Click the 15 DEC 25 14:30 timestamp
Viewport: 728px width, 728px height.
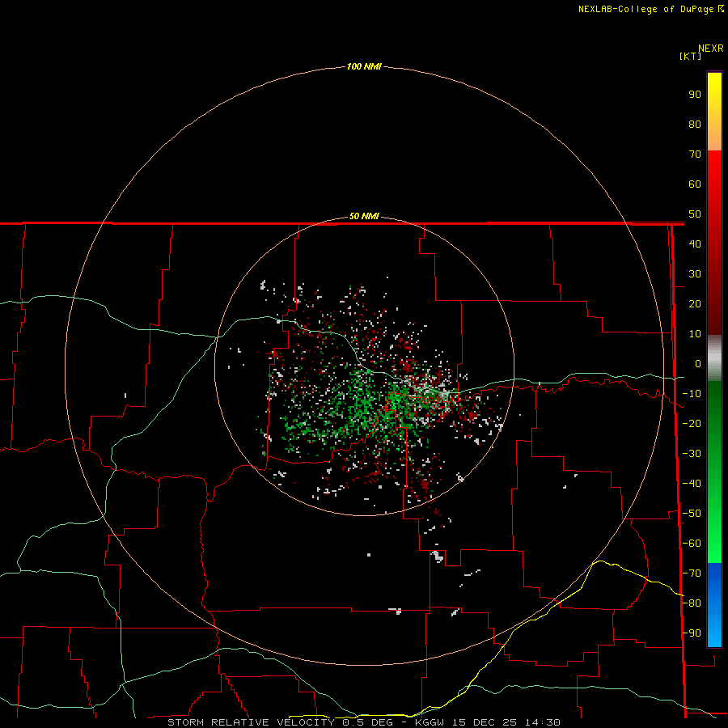pos(506,722)
